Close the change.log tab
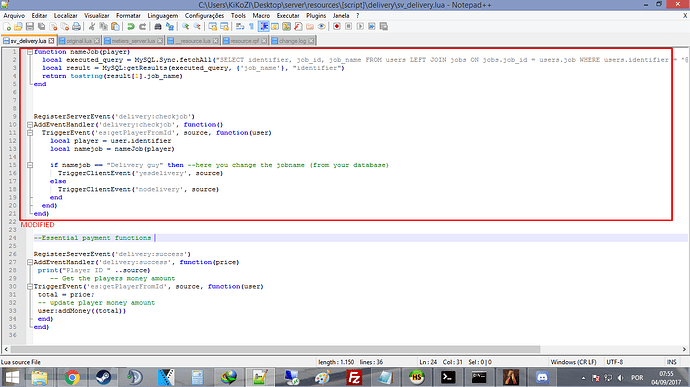Image resolution: width=690 pixels, height=387 pixels. tap(311, 41)
